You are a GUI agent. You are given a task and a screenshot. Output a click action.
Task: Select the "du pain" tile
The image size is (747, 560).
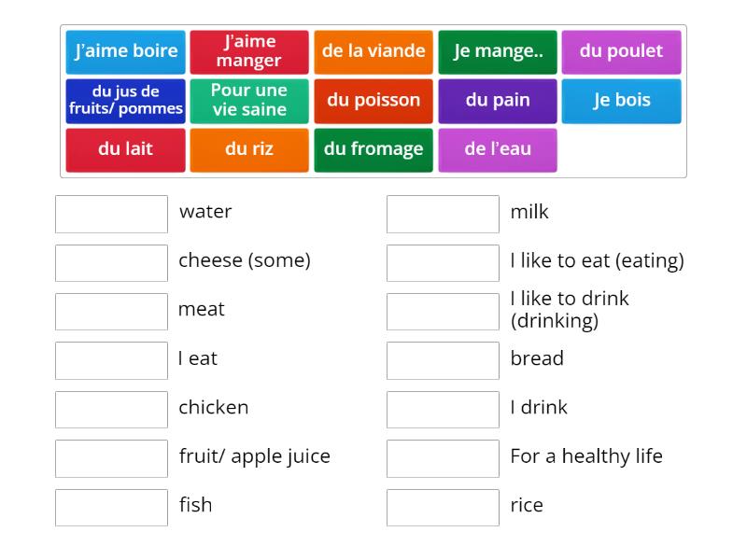coord(498,100)
